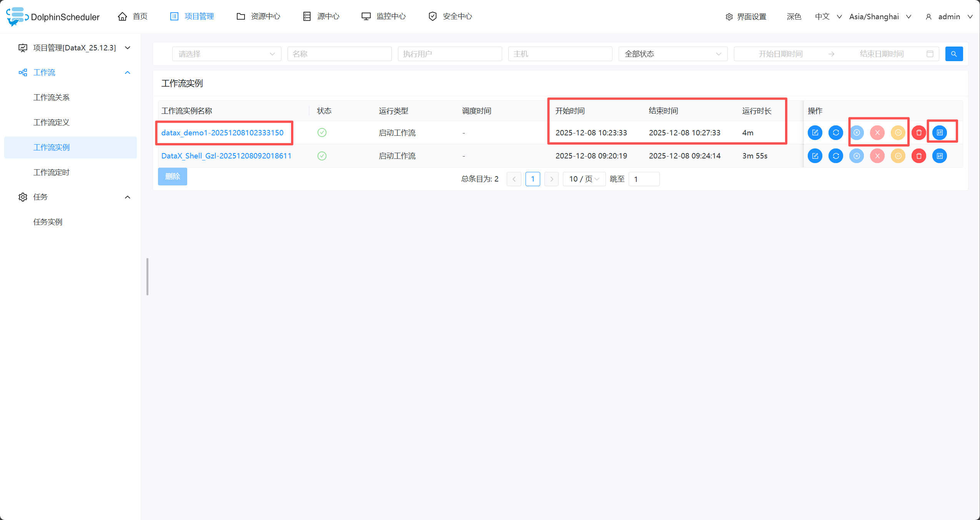The height and width of the screenshot is (520, 980).
Task: Open the 10 / 页 page size selector
Action: click(584, 179)
